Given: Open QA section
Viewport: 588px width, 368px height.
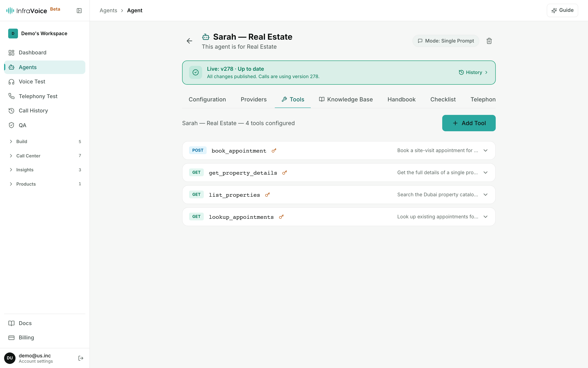Looking at the screenshot, I should 45,125.
